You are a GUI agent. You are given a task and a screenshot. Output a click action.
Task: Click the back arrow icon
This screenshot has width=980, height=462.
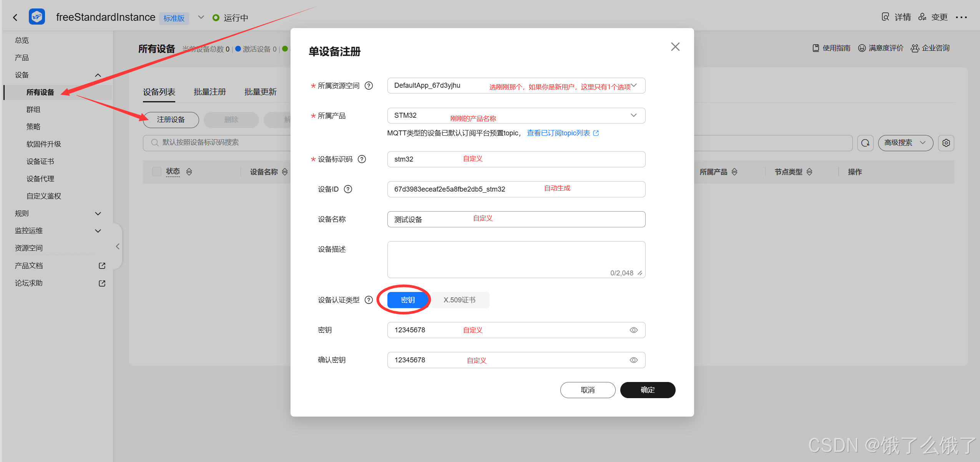pyautogui.click(x=15, y=17)
